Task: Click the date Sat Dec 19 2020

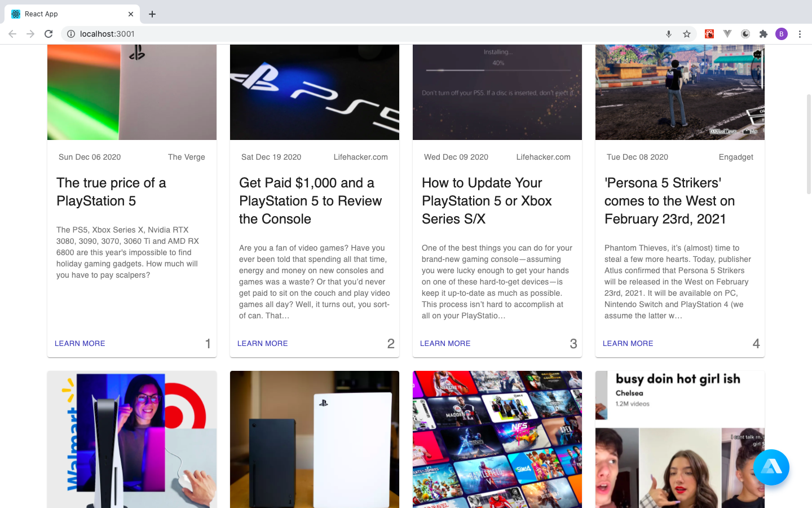Action: pyautogui.click(x=271, y=157)
